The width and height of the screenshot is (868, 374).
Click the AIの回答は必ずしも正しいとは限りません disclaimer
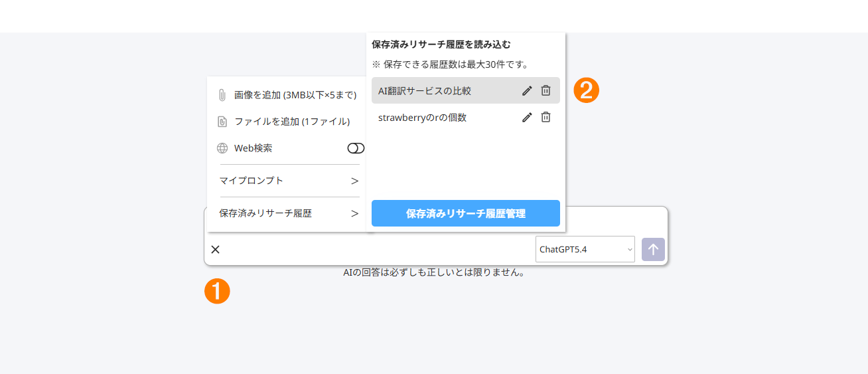[434, 272]
